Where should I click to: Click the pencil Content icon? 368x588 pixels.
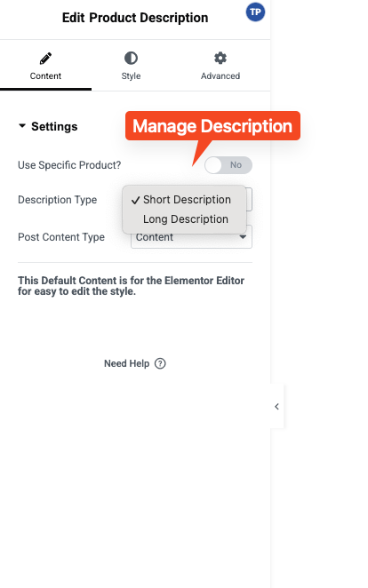point(45,59)
